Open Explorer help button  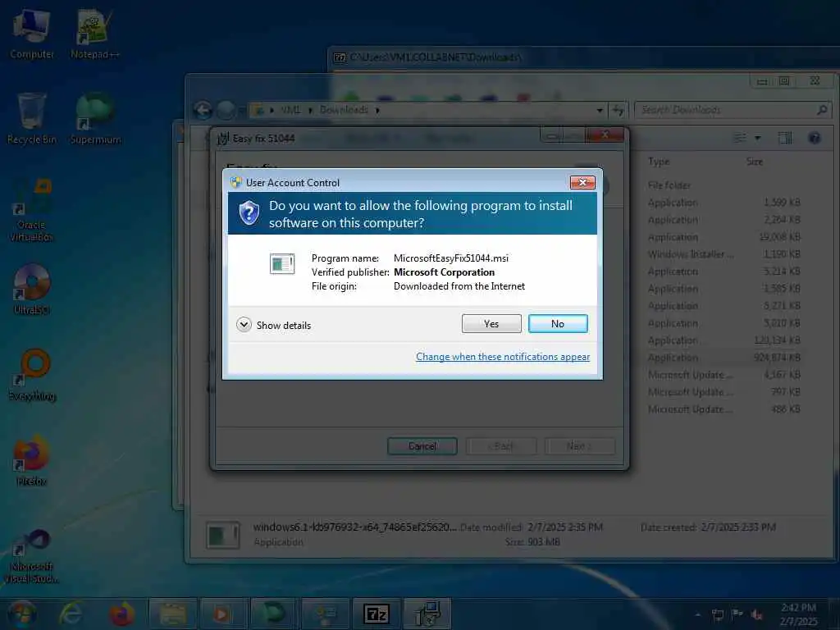(x=815, y=138)
